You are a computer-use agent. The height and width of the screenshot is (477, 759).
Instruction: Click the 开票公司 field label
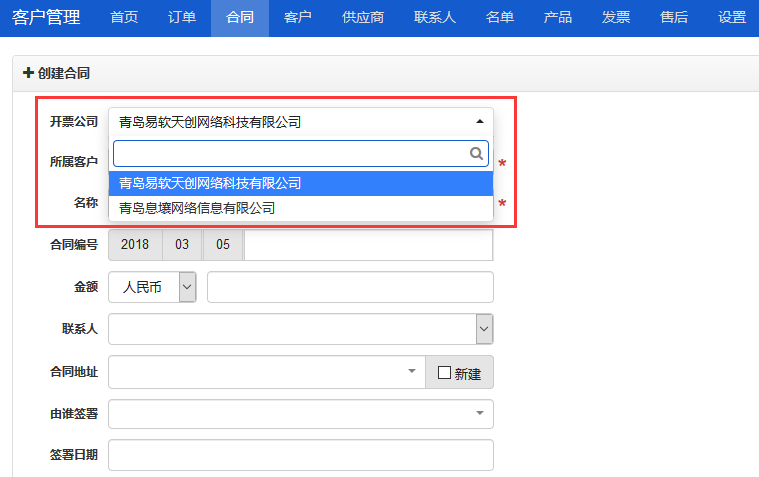(x=74, y=121)
